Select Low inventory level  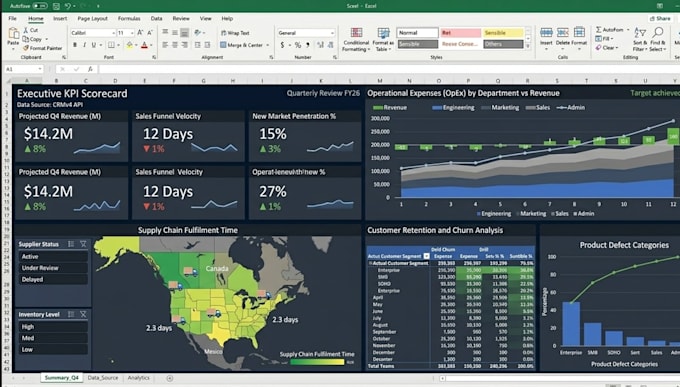point(52,349)
